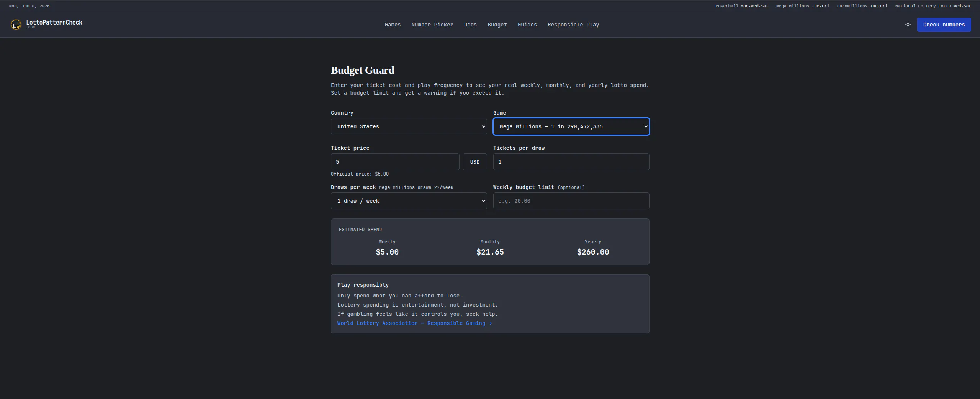This screenshot has height=399, width=980.
Task: Open the Game dropdown showing Mega Millions
Action: pyautogui.click(x=571, y=126)
